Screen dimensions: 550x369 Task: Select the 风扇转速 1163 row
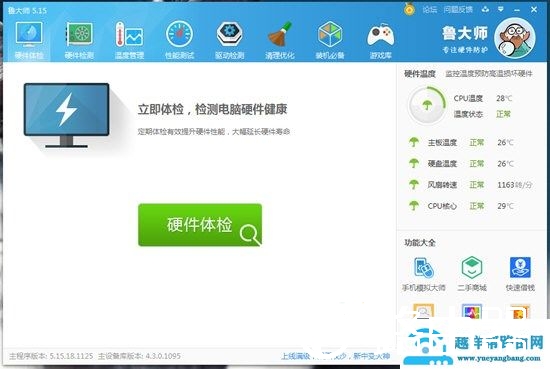coord(470,184)
